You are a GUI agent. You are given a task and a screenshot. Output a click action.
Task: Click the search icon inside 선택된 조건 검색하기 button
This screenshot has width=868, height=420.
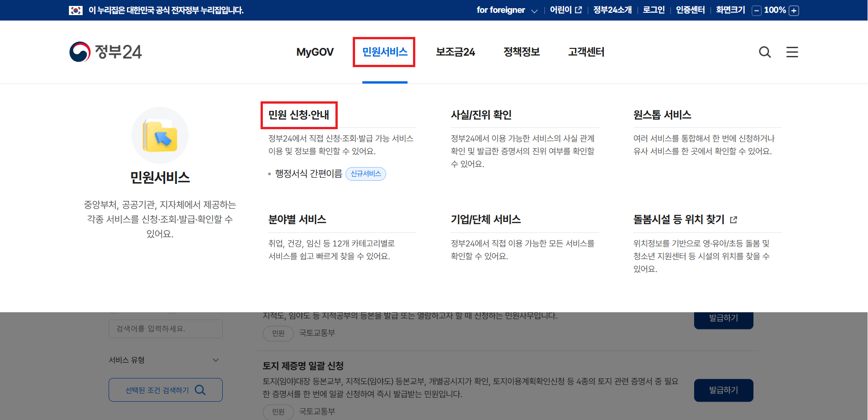(x=200, y=390)
